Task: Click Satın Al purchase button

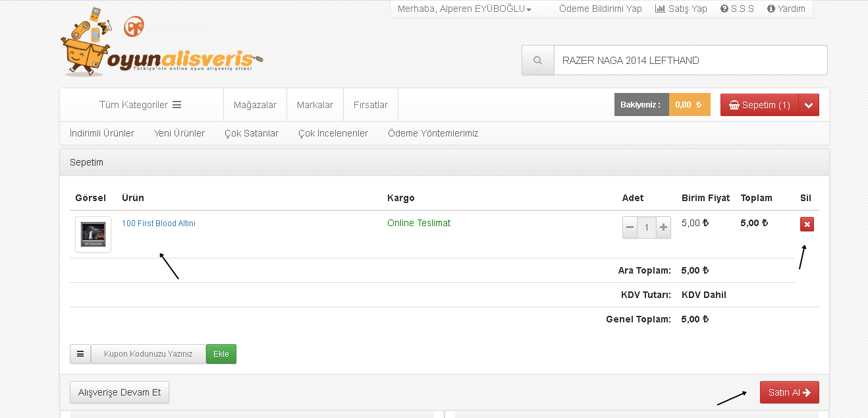Action: point(789,392)
